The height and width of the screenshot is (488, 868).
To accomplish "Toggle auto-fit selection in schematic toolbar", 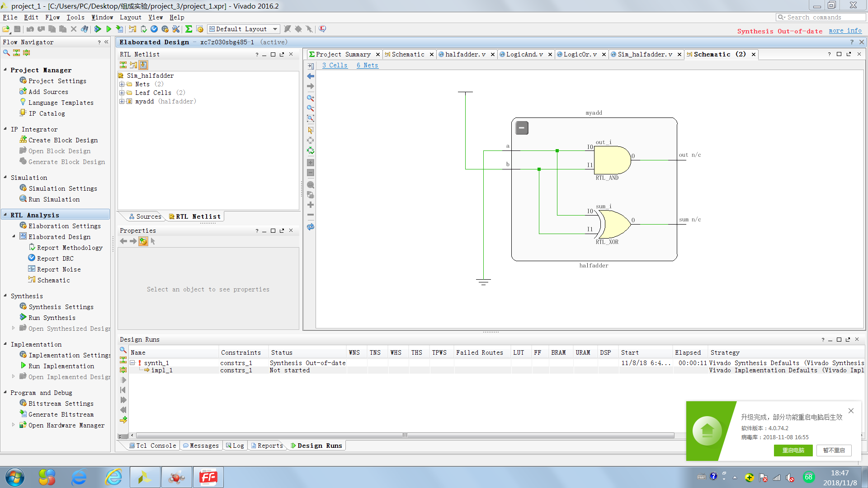I will (311, 150).
